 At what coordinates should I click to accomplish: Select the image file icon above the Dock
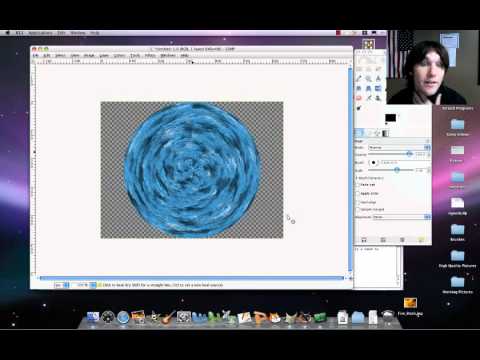[410, 303]
